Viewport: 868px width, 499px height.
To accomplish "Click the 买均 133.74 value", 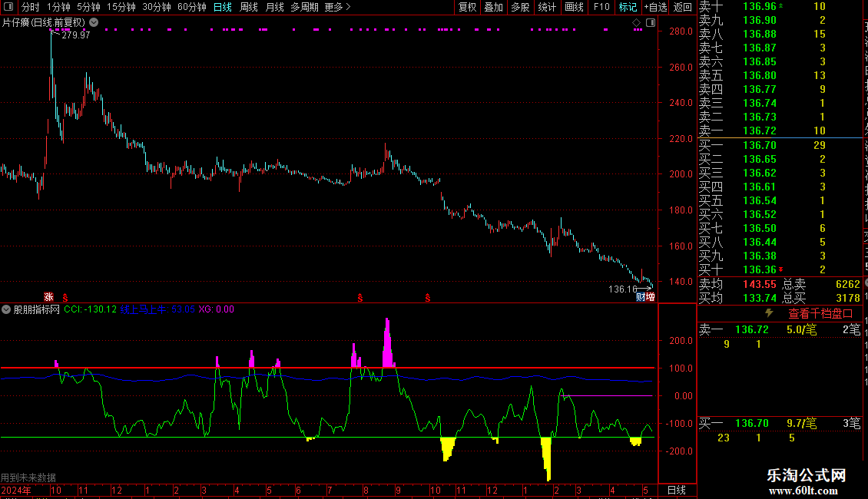I will tap(760, 298).
